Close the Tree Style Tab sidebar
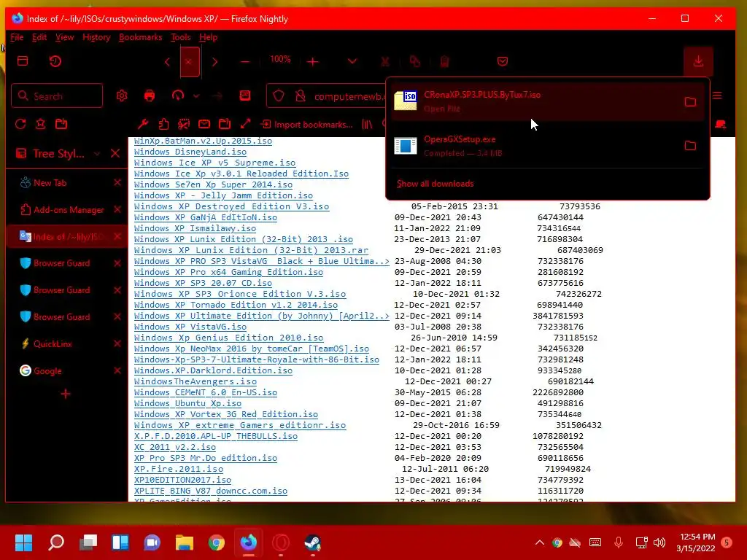 115,153
